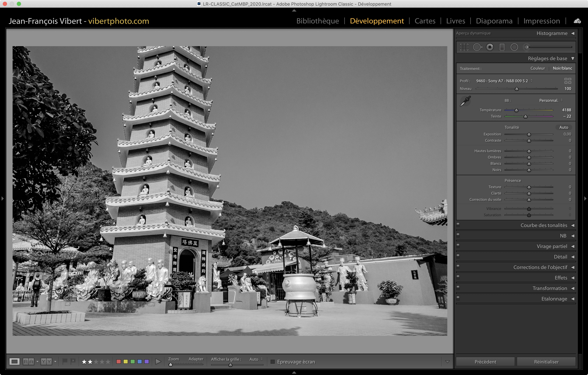
Task: Choose the Graduated Filter tool
Action: pos(502,47)
